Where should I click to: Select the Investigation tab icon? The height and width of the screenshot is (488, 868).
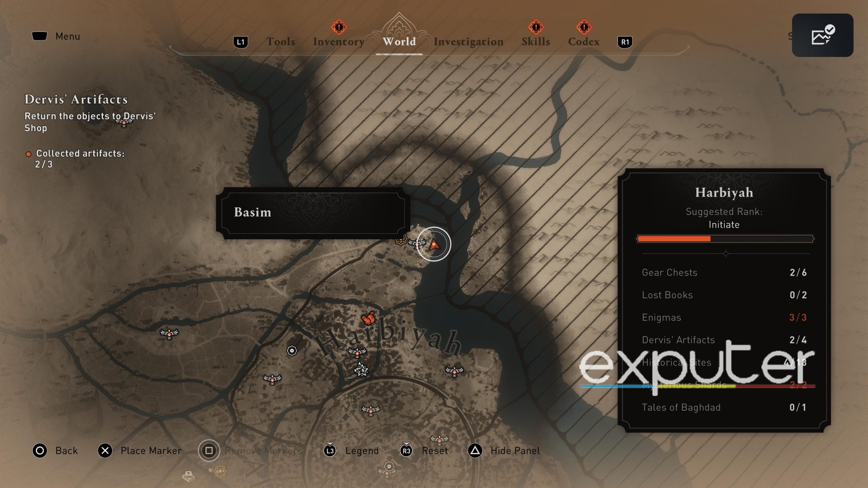(469, 41)
